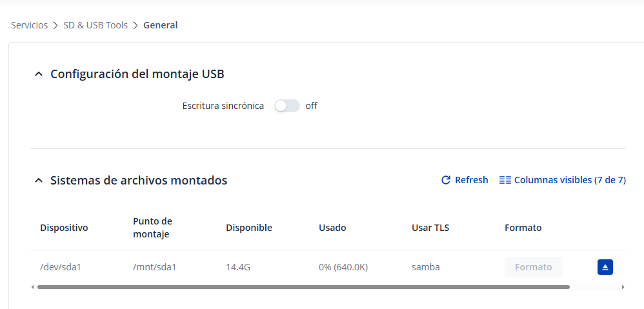644x309 pixels.
Task: Select General breadcrumb item
Action: click(x=160, y=25)
